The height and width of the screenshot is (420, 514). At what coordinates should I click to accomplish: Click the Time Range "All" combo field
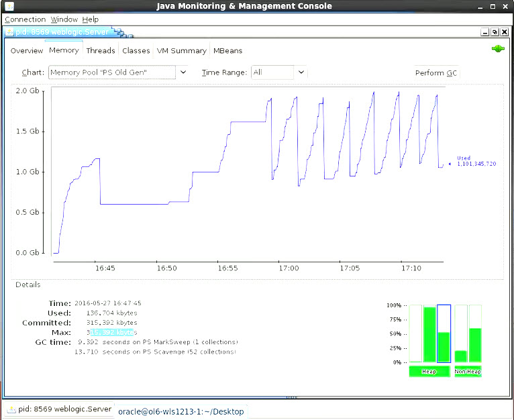[272, 72]
